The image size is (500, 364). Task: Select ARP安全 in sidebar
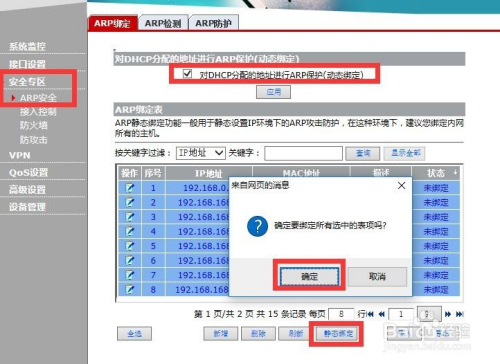coord(38,98)
